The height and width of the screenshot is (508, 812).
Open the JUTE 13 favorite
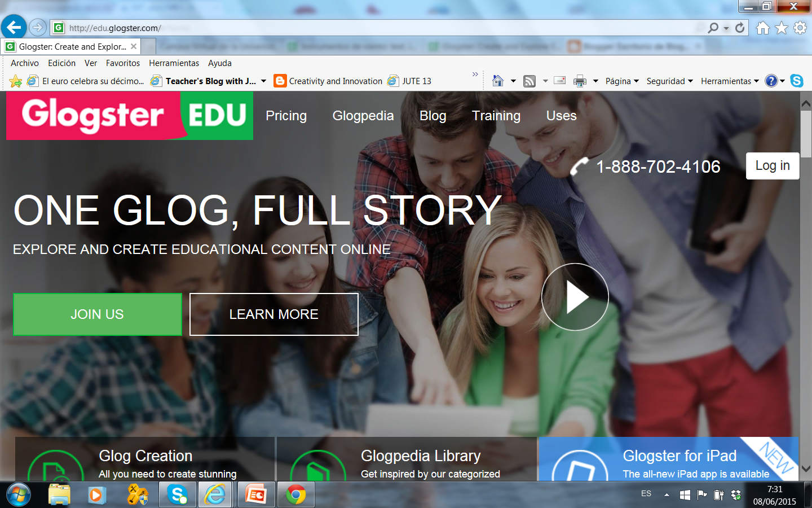pos(409,81)
